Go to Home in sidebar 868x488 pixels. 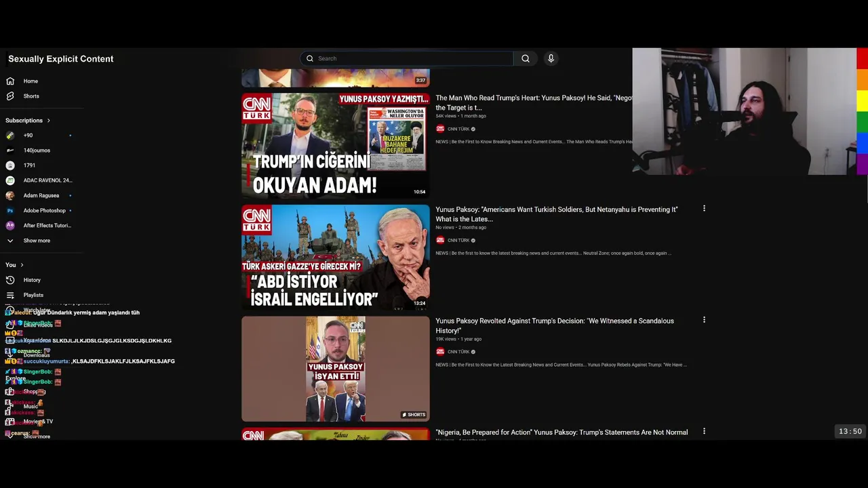click(31, 81)
